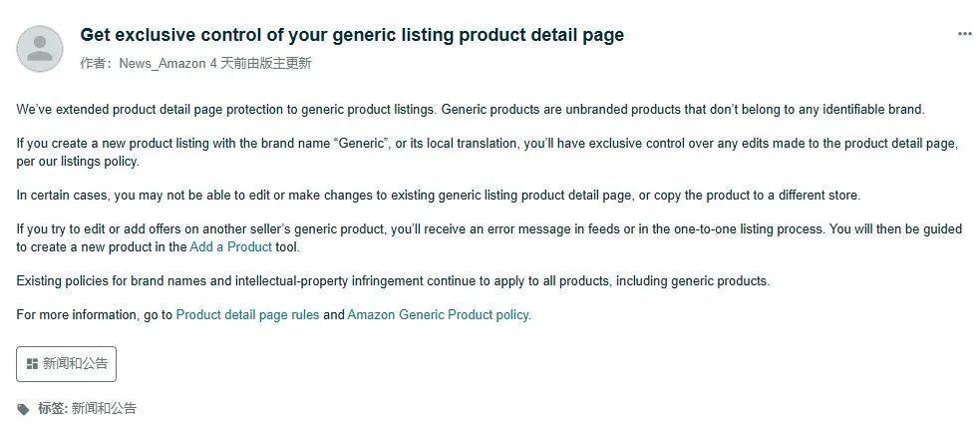
Task: Select the 新闻和公告 tag after 标签
Action: [x=104, y=409]
